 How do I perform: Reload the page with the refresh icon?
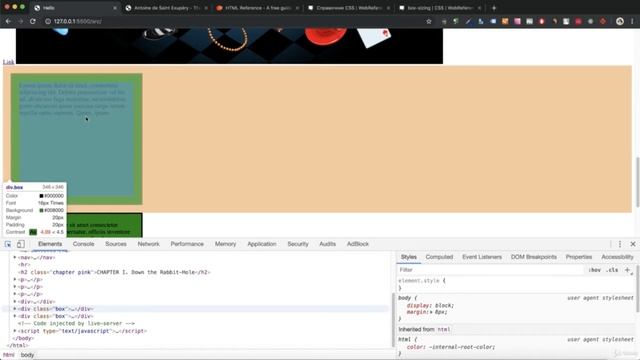click(33, 21)
